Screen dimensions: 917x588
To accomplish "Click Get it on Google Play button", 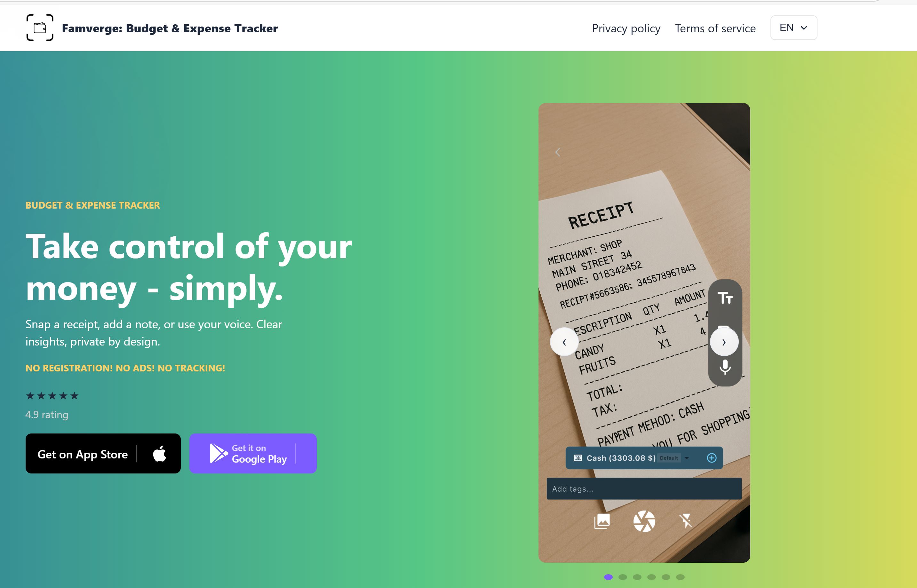I will click(253, 454).
